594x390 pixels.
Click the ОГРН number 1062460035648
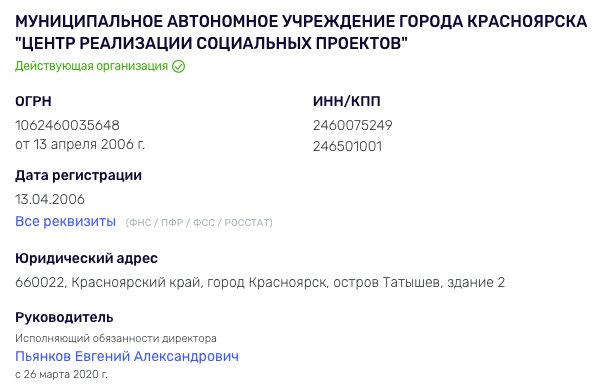pyautogui.click(x=67, y=125)
